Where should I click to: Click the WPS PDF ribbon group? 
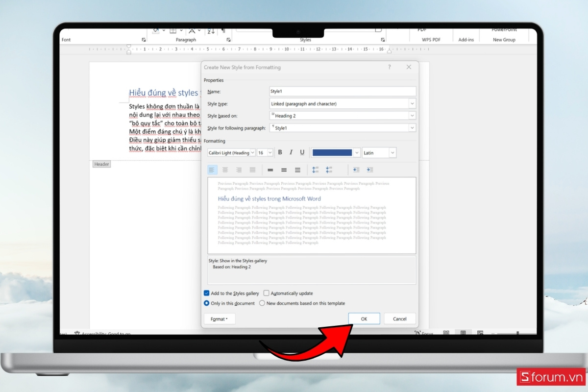pyautogui.click(x=431, y=40)
